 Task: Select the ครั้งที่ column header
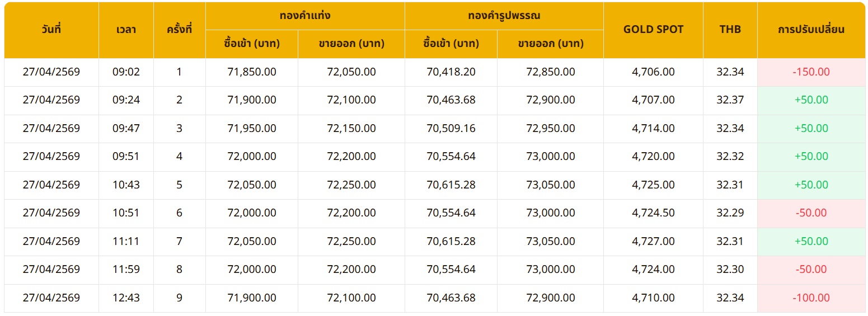pyautogui.click(x=179, y=30)
